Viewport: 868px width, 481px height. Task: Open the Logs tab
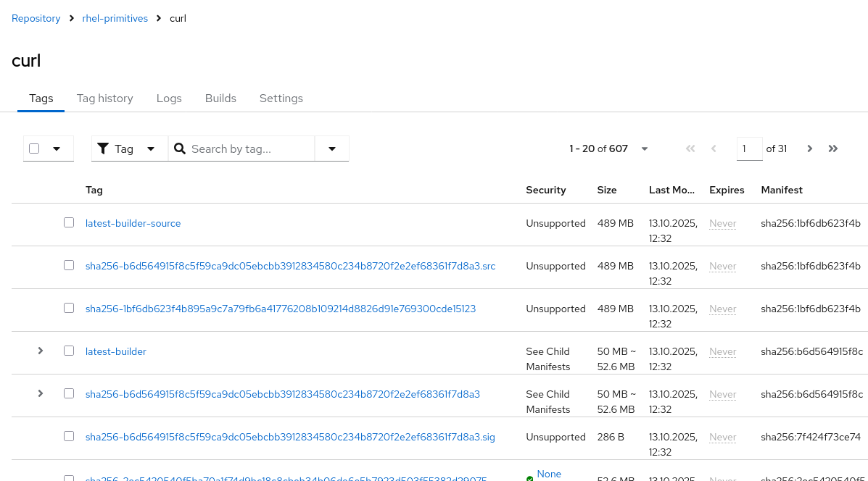coord(169,99)
